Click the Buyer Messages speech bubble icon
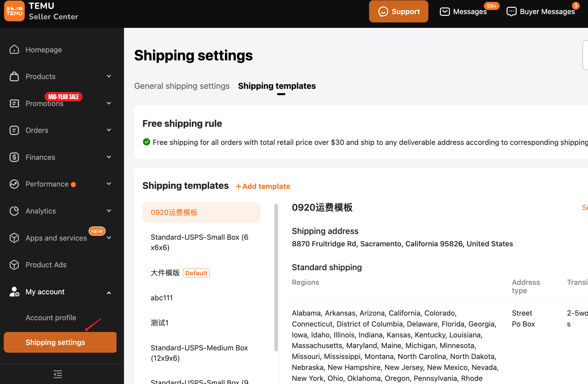This screenshot has width=588, height=384. point(511,11)
